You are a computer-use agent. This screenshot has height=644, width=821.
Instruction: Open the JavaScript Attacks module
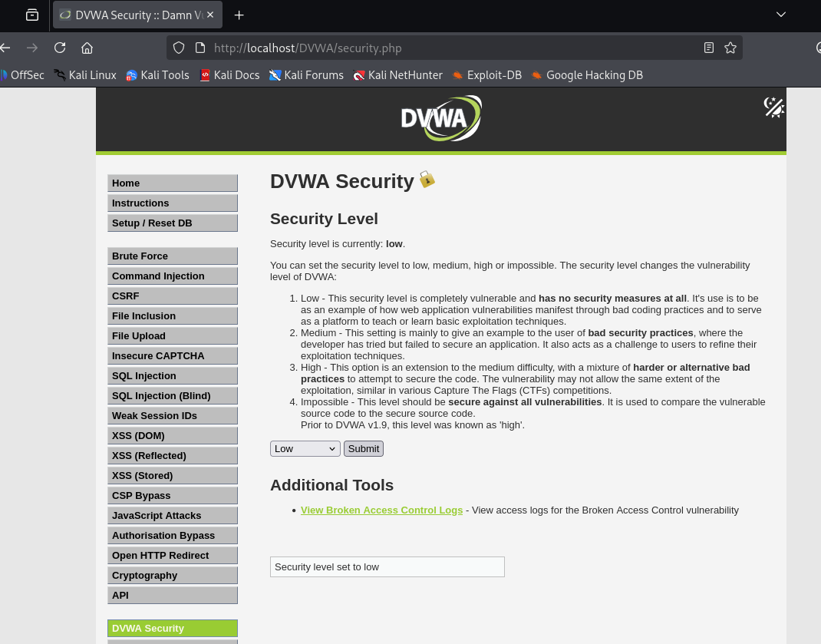[173, 514]
